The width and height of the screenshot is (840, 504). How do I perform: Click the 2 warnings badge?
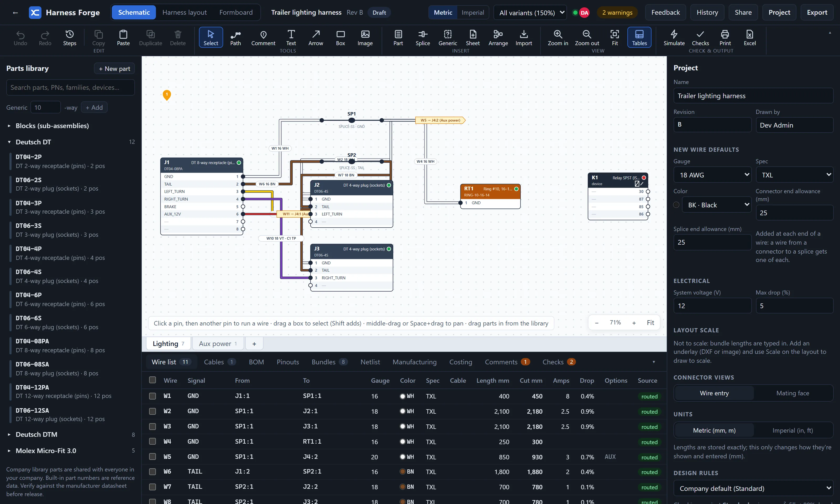617,13
